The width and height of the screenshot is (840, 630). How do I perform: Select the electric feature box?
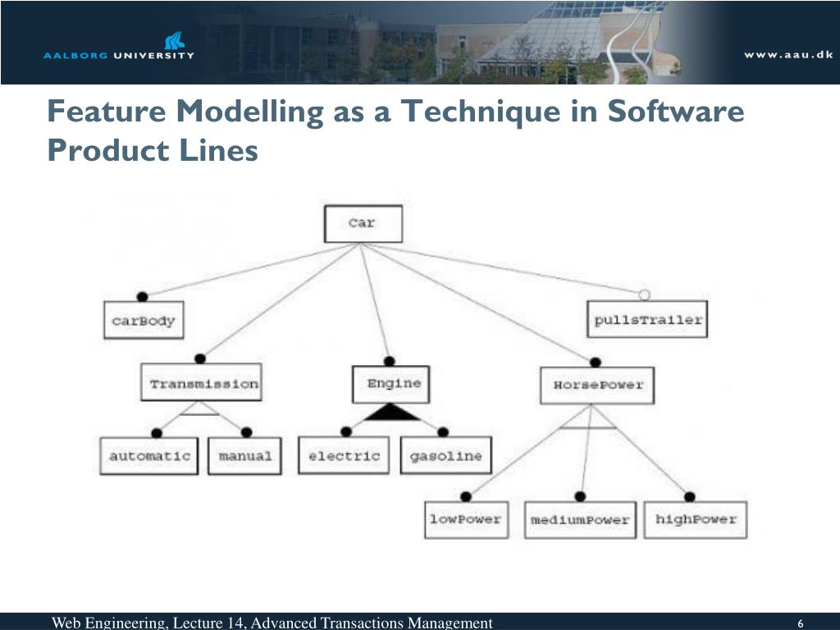tap(344, 455)
